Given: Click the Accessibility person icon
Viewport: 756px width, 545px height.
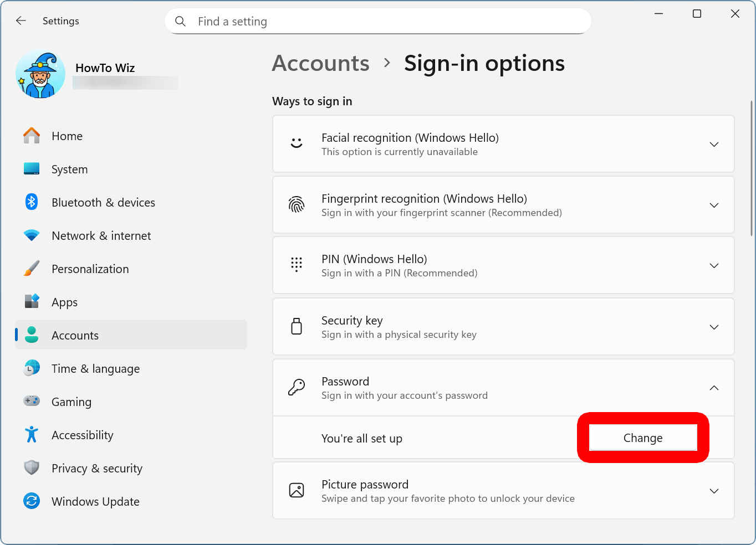Looking at the screenshot, I should pos(32,435).
